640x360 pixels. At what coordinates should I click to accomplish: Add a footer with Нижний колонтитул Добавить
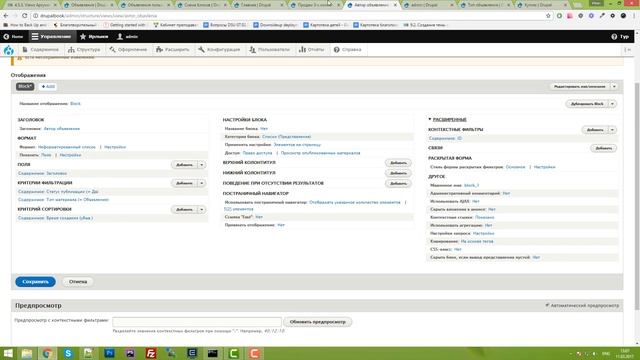pos(398,173)
